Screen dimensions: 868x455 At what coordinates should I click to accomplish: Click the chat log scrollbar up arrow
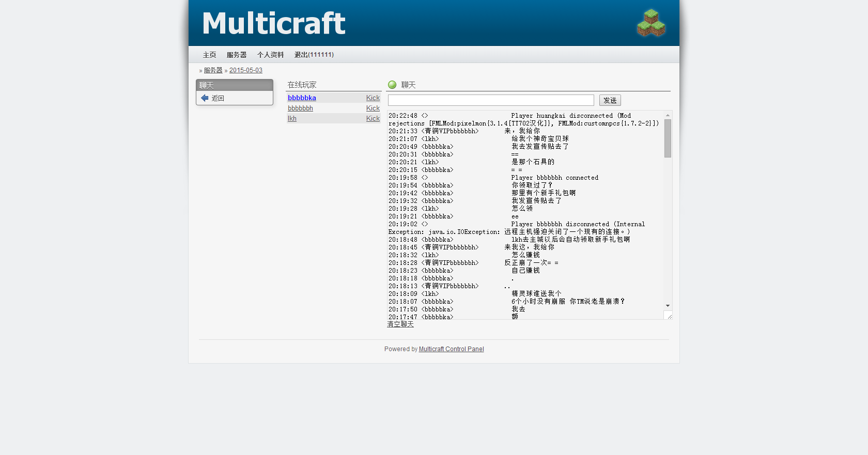(x=668, y=115)
